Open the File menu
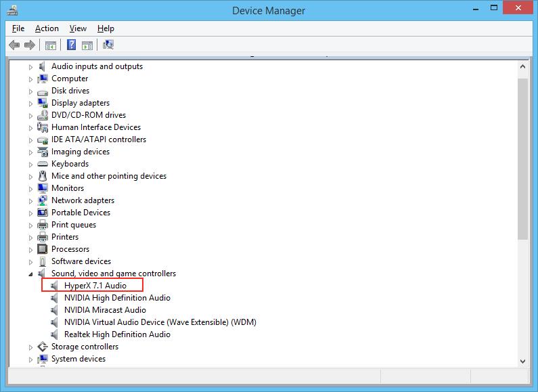Image resolution: width=538 pixels, height=392 pixels. [18, 28]
